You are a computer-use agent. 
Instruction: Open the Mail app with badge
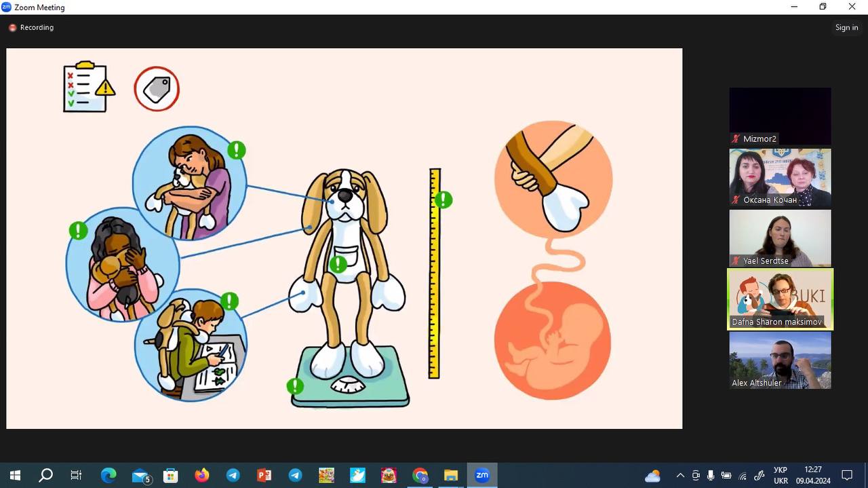[140, 475]
